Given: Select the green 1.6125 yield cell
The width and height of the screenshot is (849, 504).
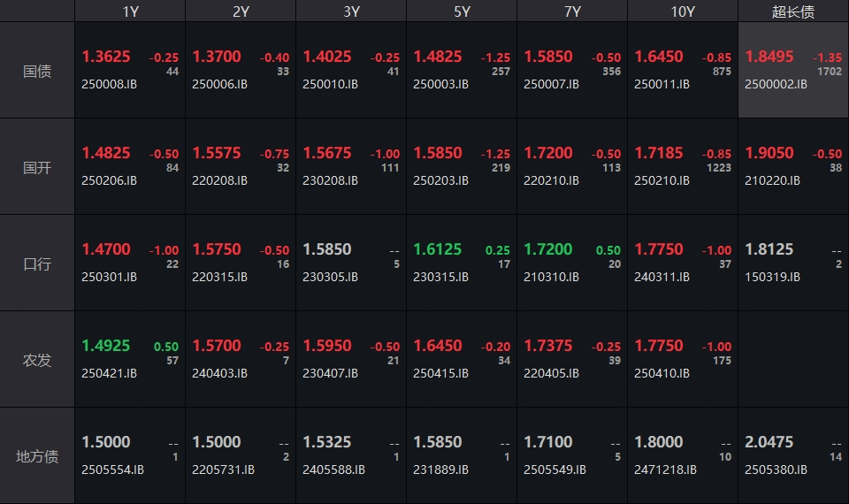Looking at the screenshot, I should (438, 249).
